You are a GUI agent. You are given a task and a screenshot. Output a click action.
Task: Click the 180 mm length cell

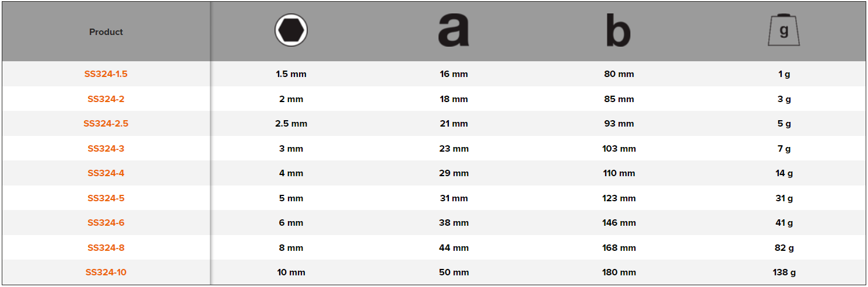(x=619, y=272)
